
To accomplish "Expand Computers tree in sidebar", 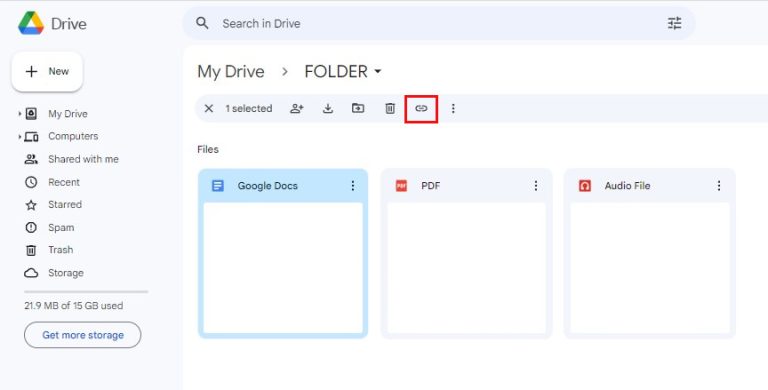I will click(x=20, y=136).
